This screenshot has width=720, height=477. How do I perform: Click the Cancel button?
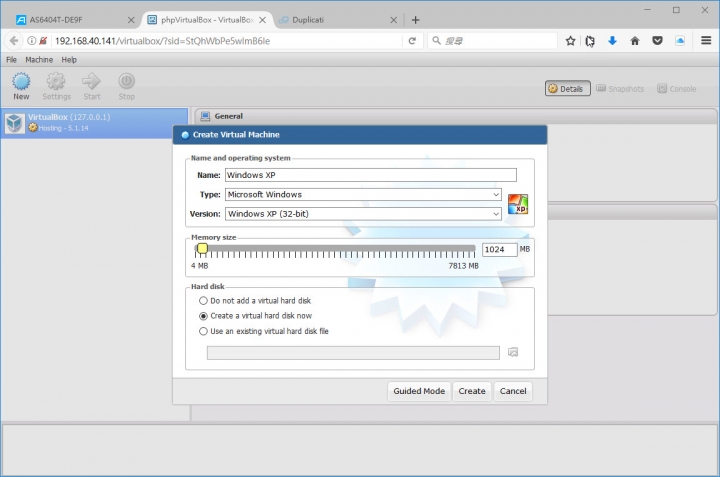[x=513, y=391]
